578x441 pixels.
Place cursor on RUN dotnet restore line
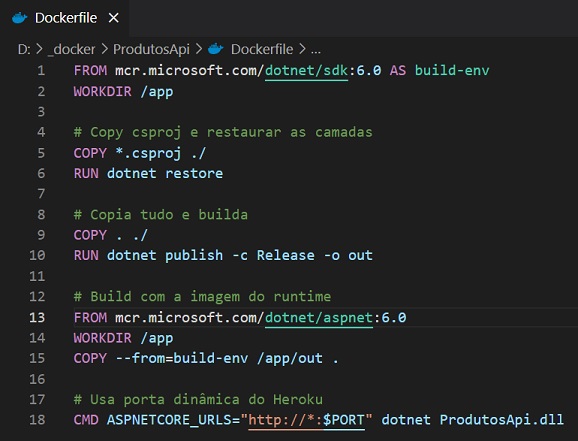pos(148,173)
